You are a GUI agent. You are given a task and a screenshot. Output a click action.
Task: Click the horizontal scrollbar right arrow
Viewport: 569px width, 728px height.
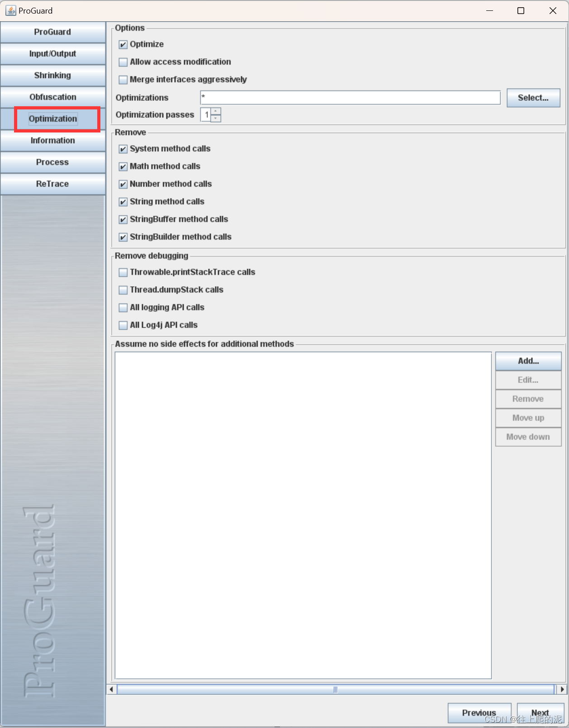point(562,690)
